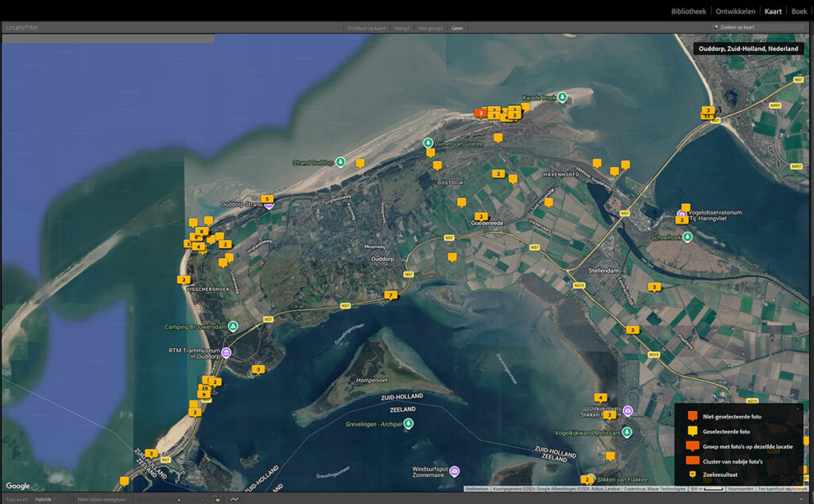Click the Zoeken op kaart search field

click(x=758, y=28)
